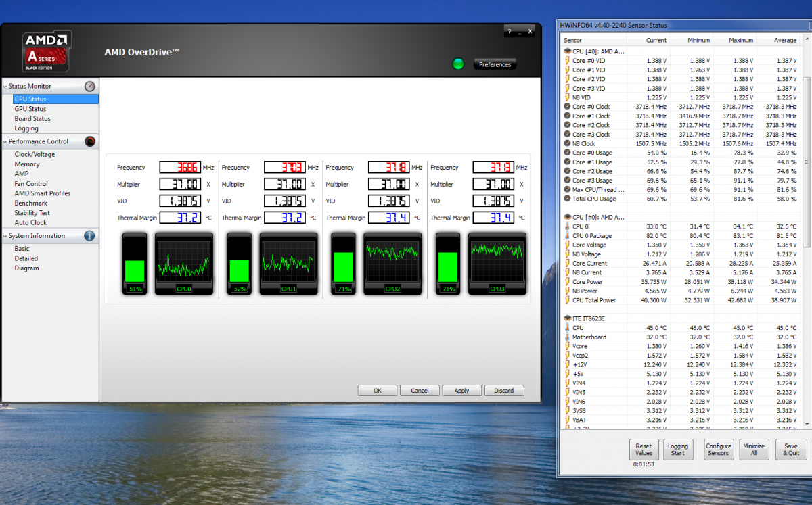Open the AMP page

pyautogui.click(x=22, y=174)
